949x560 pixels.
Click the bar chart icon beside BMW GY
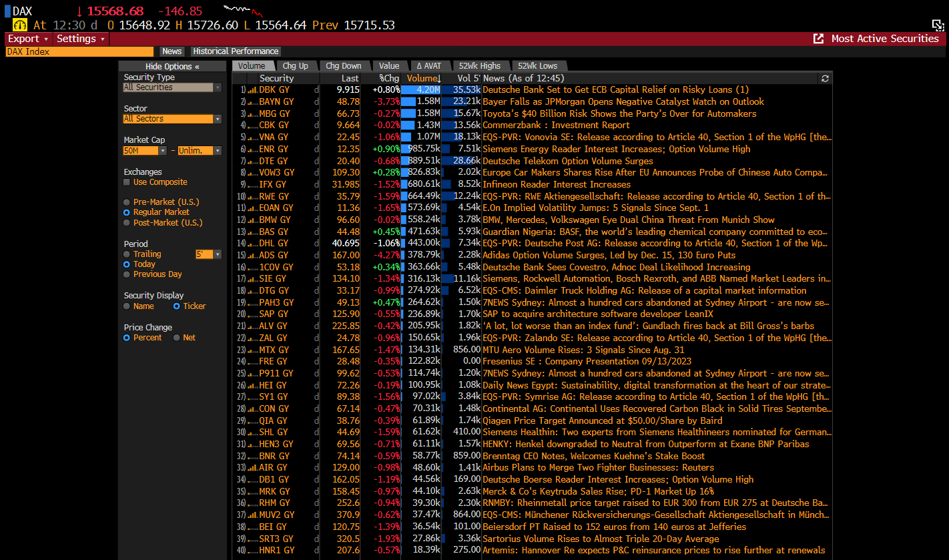click(252, 220)
